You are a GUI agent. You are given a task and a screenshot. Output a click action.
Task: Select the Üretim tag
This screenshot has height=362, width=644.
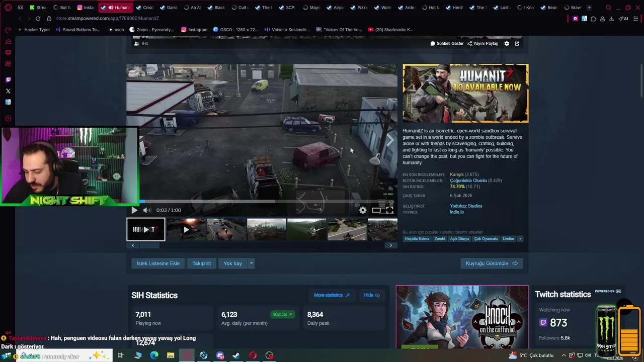[x=508, y=239]
